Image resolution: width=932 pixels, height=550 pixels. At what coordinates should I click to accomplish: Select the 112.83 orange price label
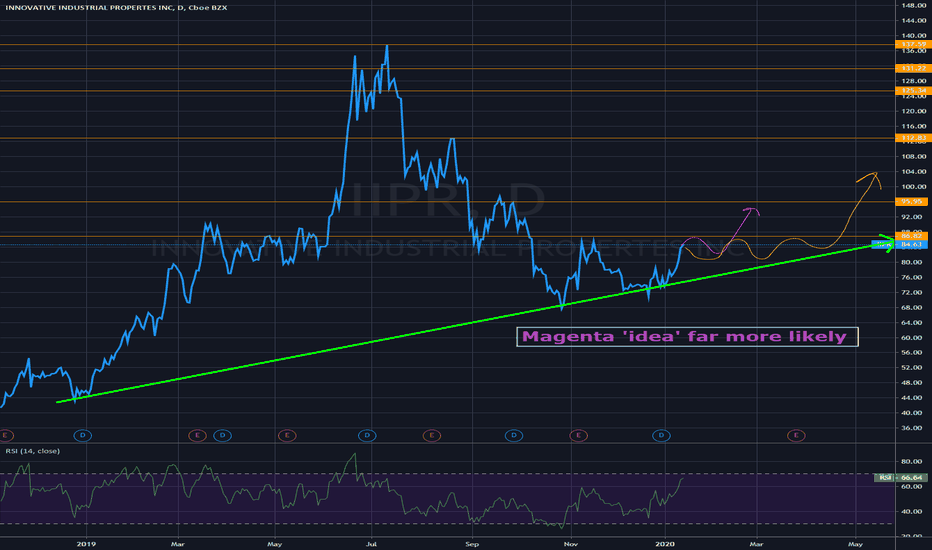[x=912, y=138]
